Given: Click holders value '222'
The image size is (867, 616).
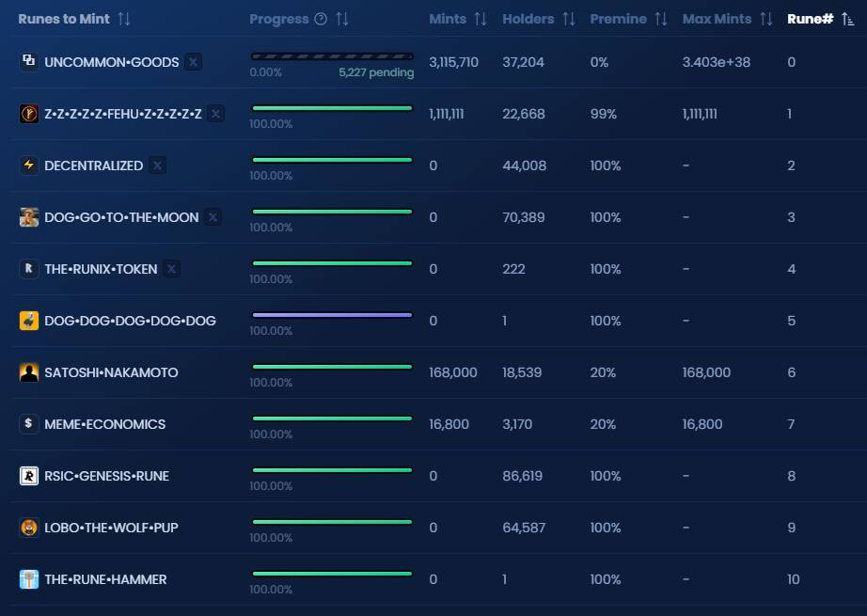Looking at the screenshot, I should tap(513, 269).
